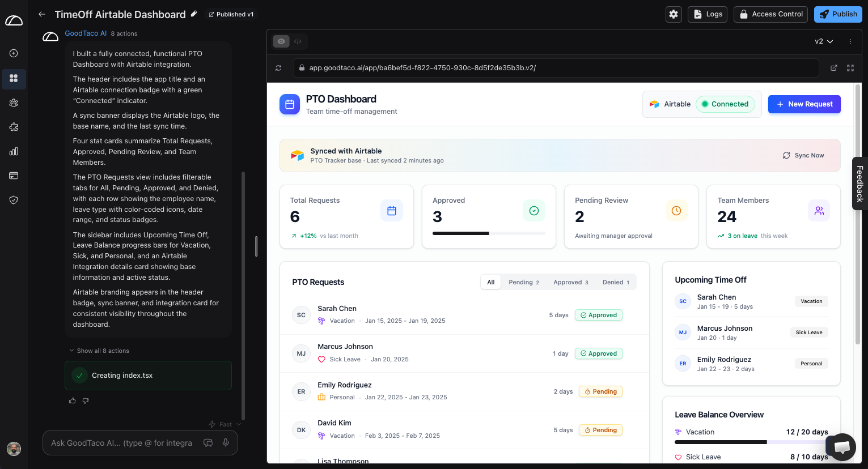Open the floating chat support widget
The image size is (868, 469).
click(x=841, y=447)
